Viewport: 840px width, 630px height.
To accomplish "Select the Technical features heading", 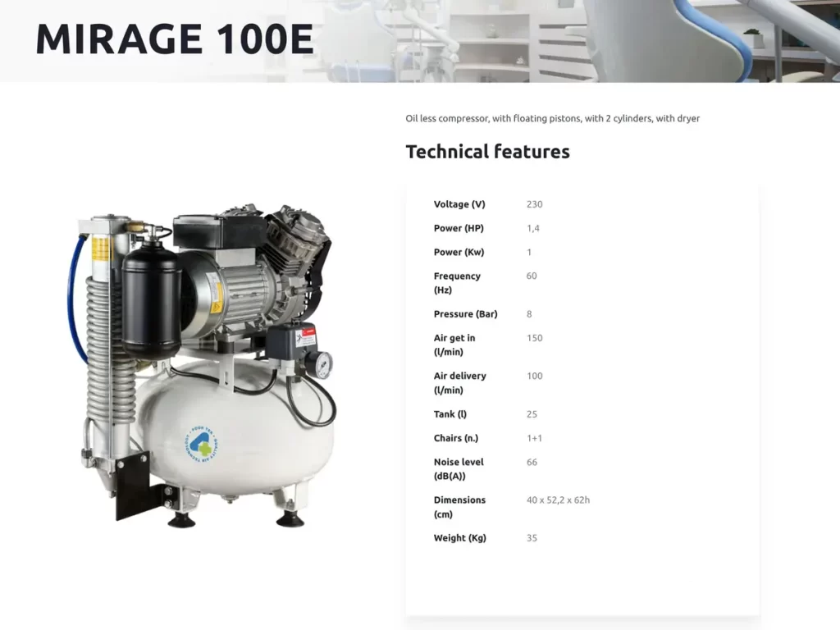I will pos(487,152).
